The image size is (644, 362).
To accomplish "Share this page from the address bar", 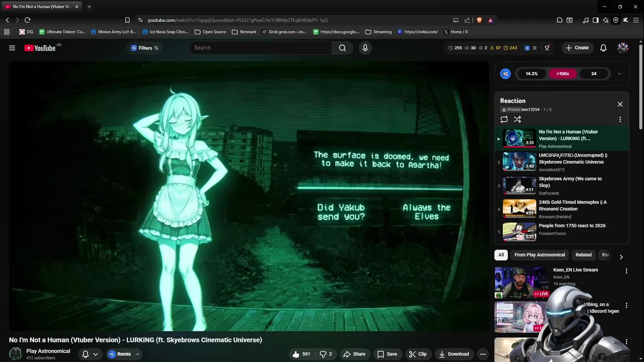I will 467,20.
